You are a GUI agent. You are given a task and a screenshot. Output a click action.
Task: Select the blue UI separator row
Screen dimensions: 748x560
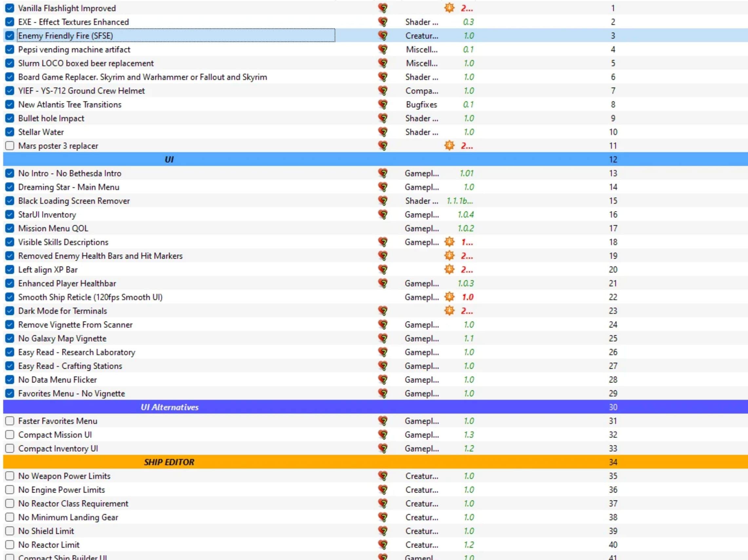coord(169,159)
